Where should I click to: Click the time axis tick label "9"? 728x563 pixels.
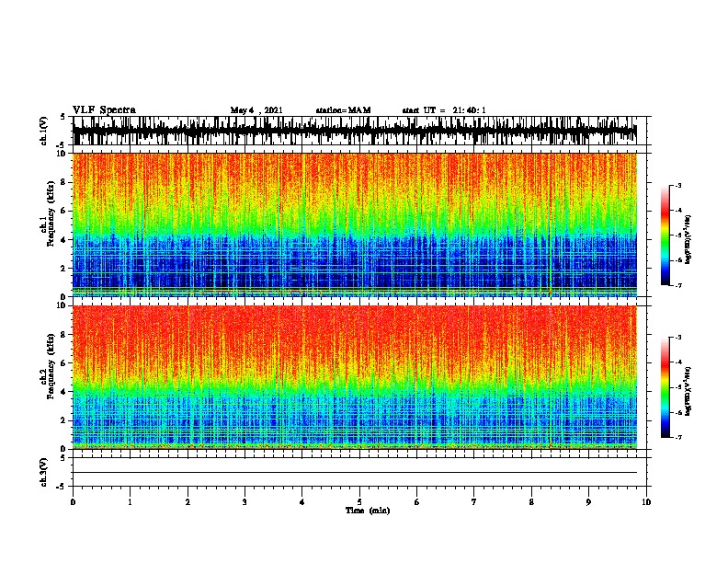click(588, 501)
